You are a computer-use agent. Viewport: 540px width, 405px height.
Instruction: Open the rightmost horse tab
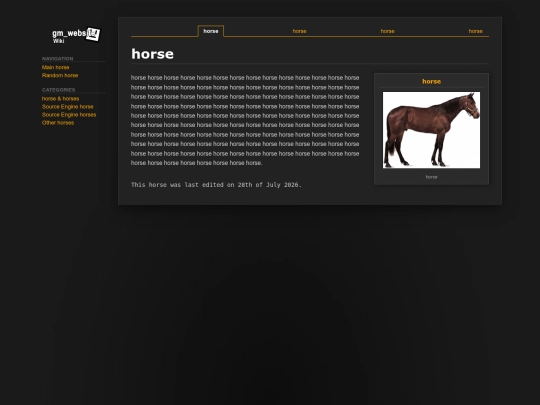pyautogui.click(x=475, y=31)
